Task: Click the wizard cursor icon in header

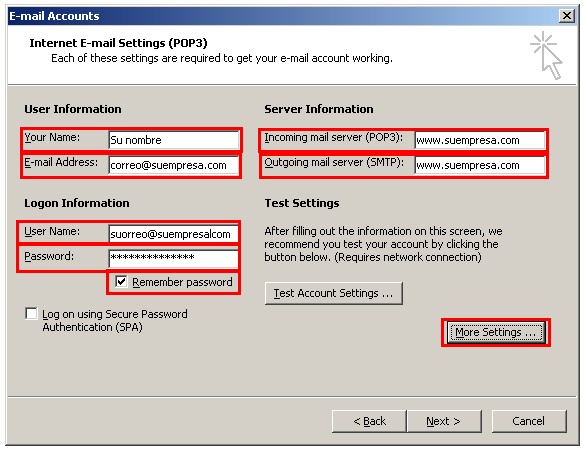Action: (546, 55)
